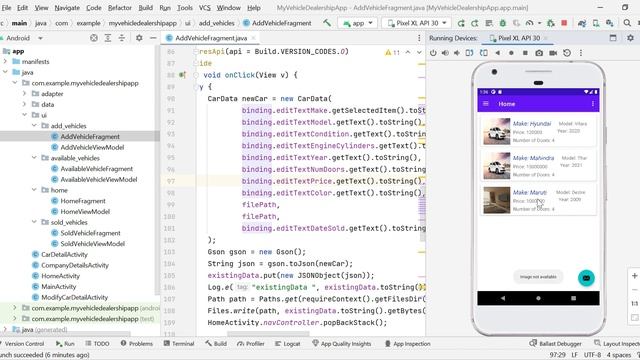Open the app run configuration dropdown
The height and width of the screenshot is (360, 640).
[358, 23]
